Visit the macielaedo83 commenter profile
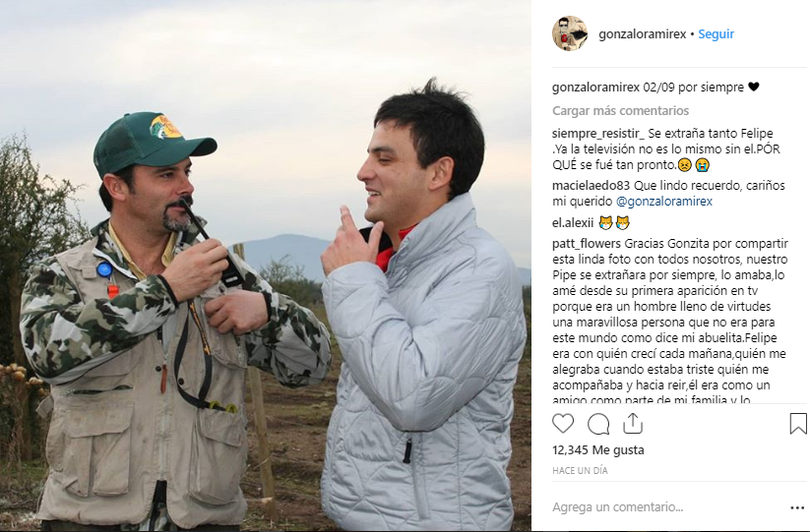810x532 pixels. pyautogui.click(x=591, y=185)
